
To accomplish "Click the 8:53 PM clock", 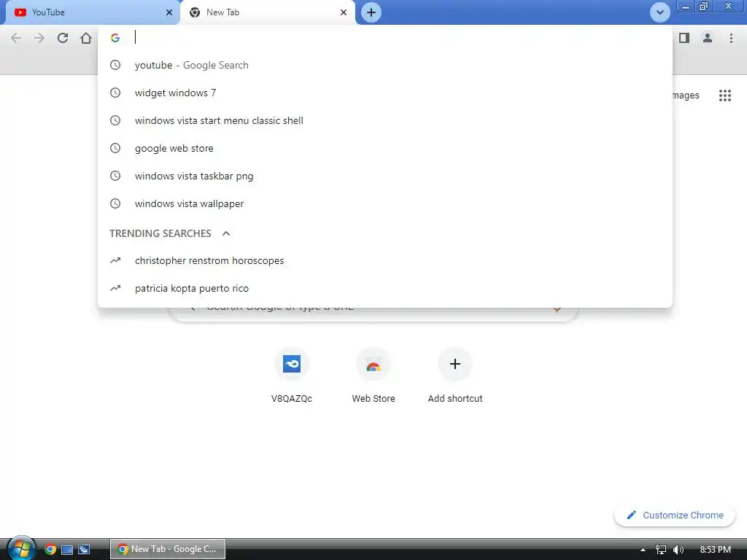I will 715,550.
